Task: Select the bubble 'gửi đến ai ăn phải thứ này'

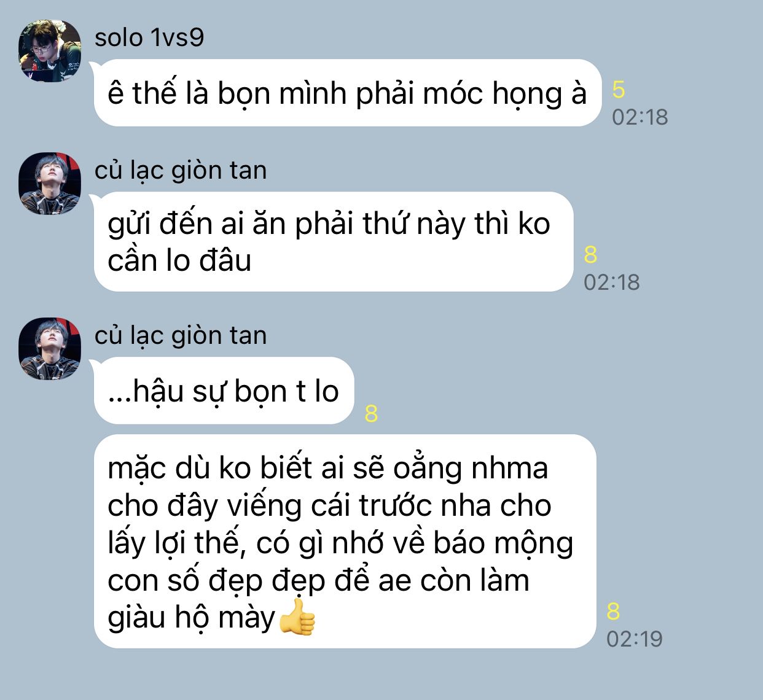Action: [x=334, y=242]
